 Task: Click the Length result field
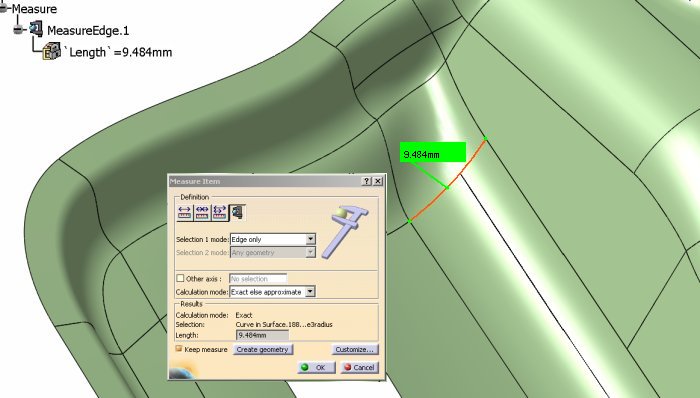(262, 335)
